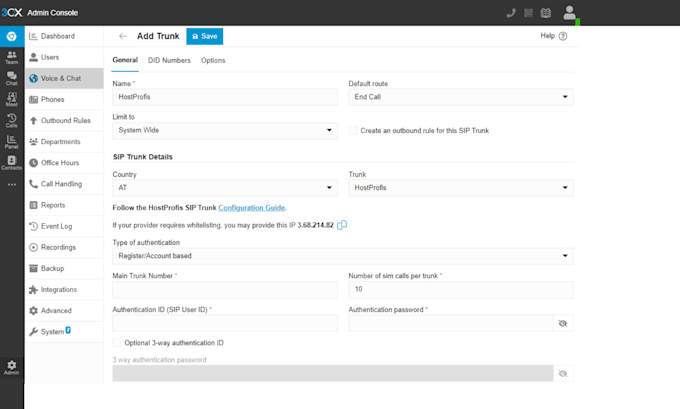The height and width of the screenshot is (409, 680).
Task: Save the new trunk
Action: 205,36
